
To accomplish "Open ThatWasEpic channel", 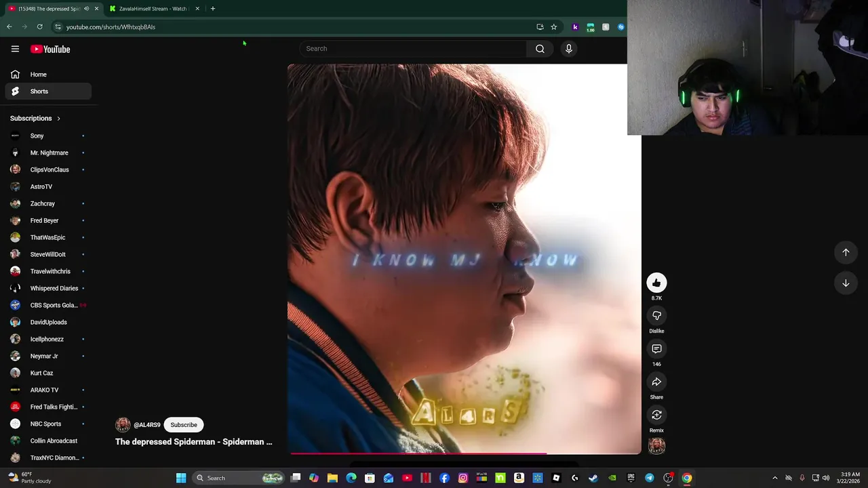I will coord(48,237).
